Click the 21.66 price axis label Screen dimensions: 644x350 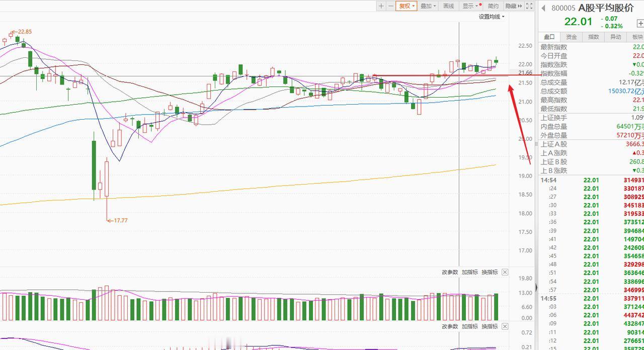525,73
